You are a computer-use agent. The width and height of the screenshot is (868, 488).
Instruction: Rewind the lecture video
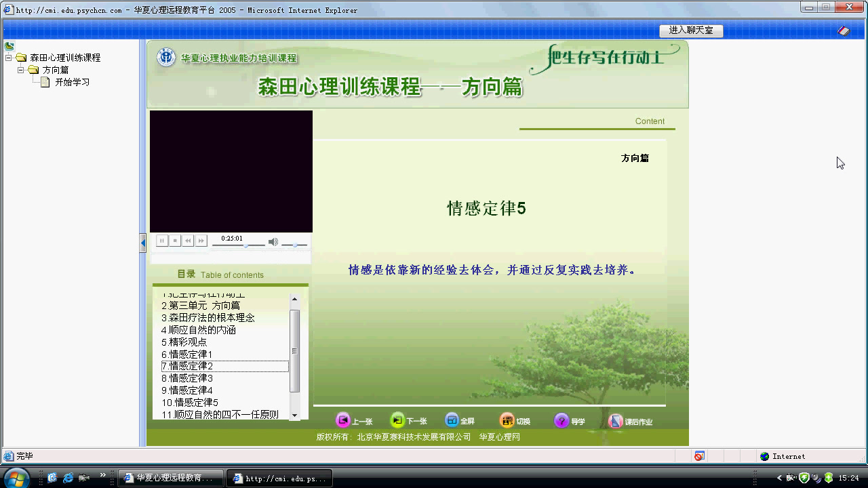pos(188,241)
